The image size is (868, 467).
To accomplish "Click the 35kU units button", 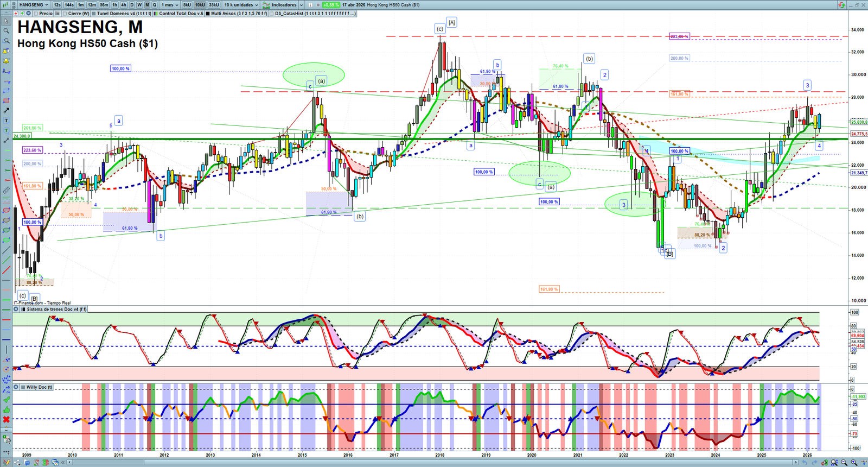I will coord(214,5).
